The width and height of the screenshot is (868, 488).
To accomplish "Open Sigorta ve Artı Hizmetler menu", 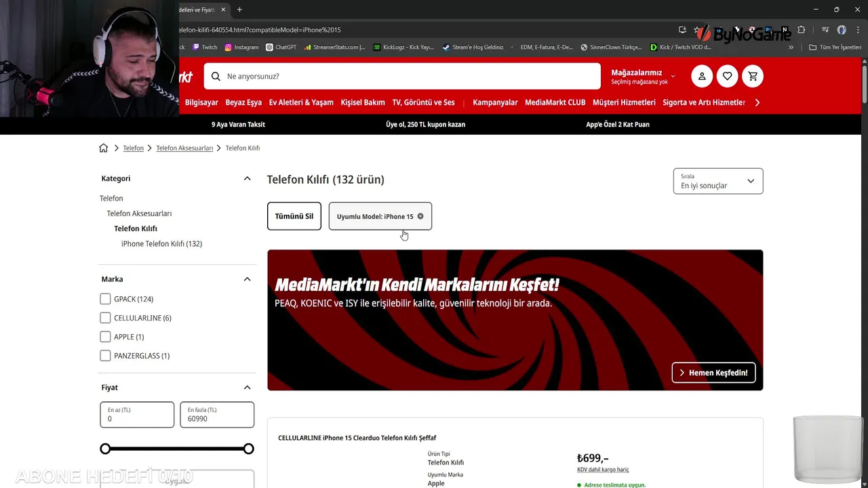I will point(704,102).
